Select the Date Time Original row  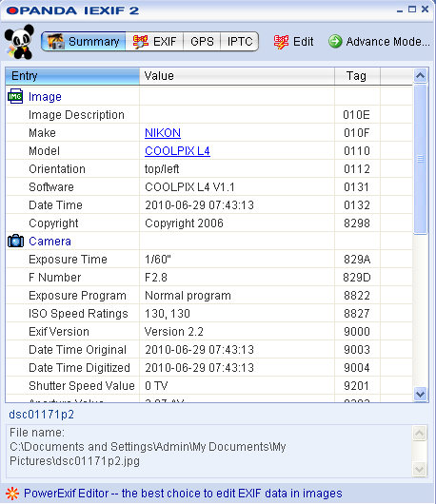(209, 350)
